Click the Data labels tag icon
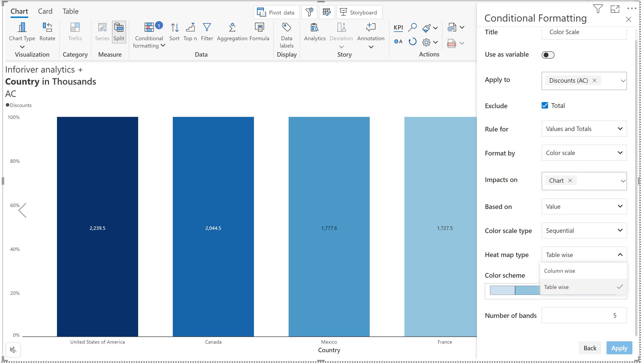This screenshot has height=364, width=641. 286,27
